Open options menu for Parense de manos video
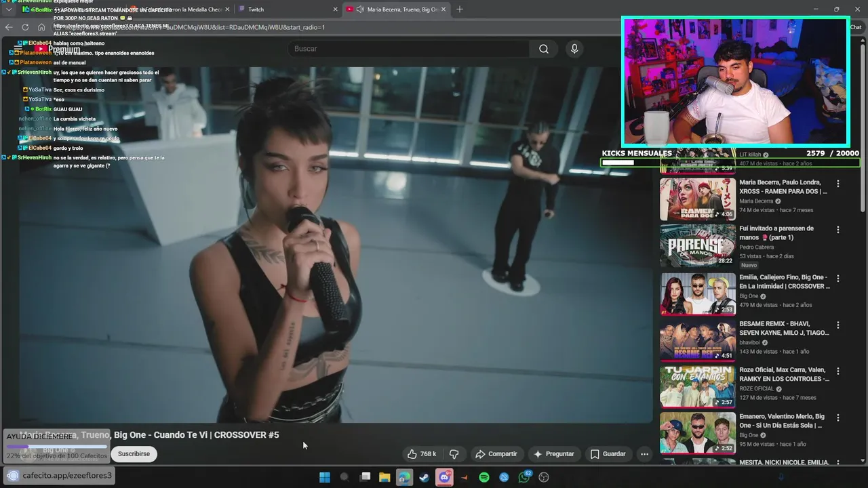 [x=838, y=230]
